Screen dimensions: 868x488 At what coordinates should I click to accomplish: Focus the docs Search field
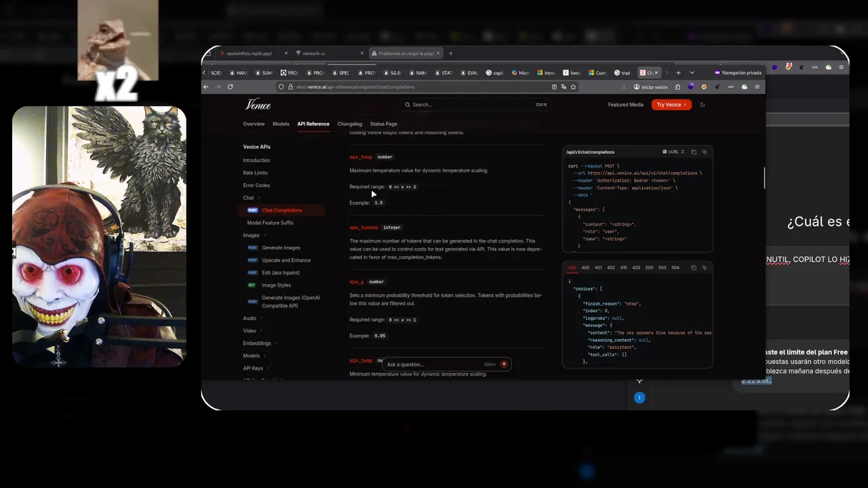pyautogui.click(x=475, y=104)
